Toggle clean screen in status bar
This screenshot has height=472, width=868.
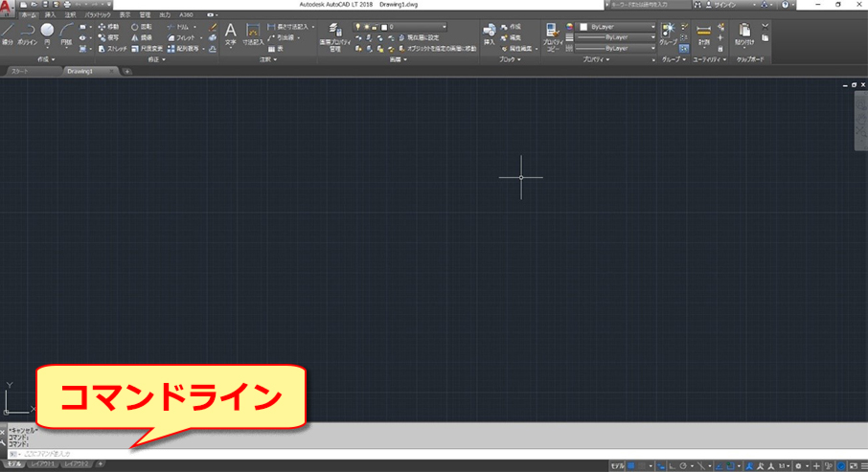(854, 466)
